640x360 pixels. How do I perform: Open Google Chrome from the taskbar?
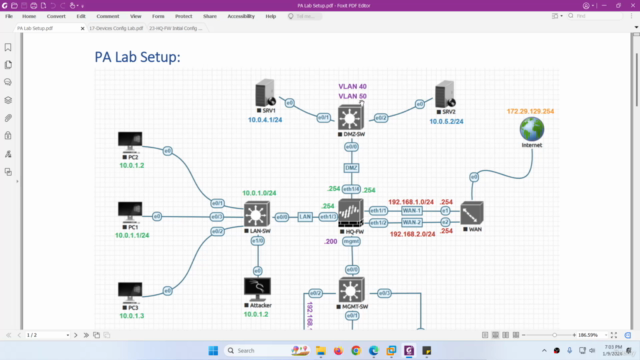coord(356,351)
